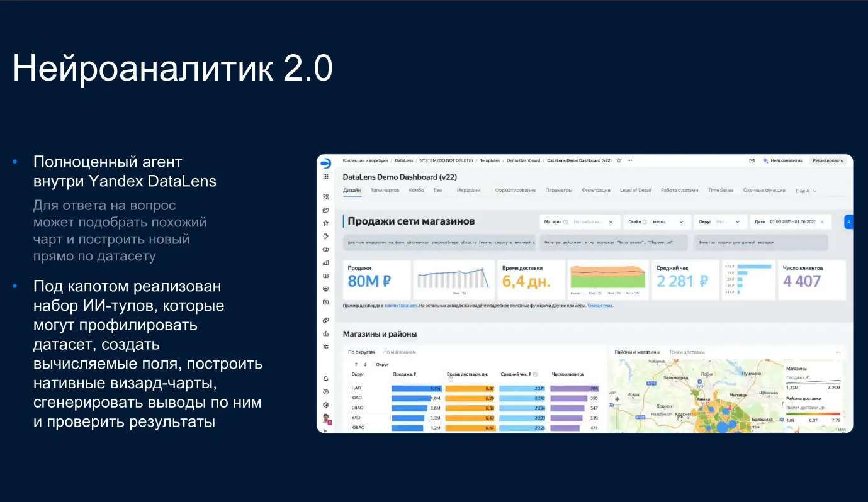Expand the Ещё 4 tabs dropdown

coord(806,191)
